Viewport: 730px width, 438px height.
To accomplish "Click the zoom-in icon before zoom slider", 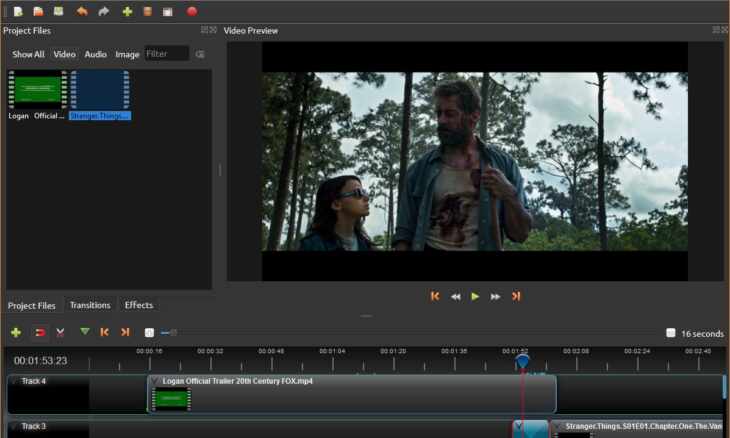I will (149, 332).
